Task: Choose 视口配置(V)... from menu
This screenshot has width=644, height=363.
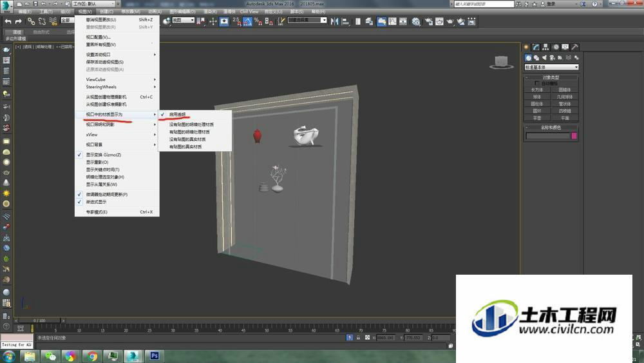Action: click(117, 37)
